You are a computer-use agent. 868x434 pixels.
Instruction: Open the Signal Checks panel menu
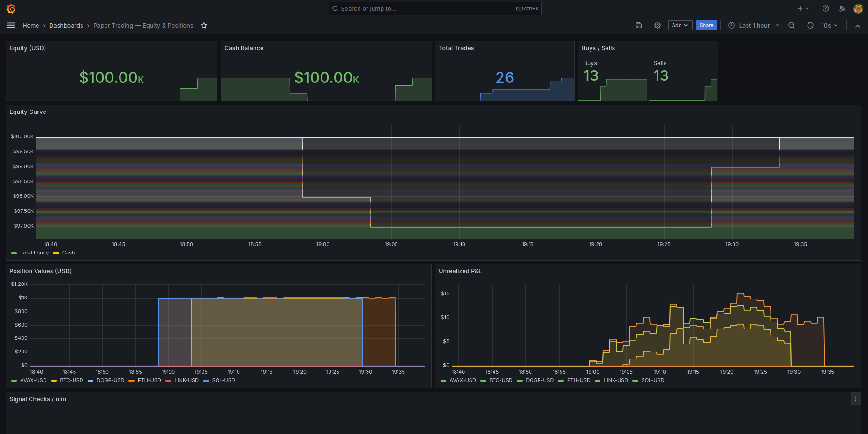(855, 399)
